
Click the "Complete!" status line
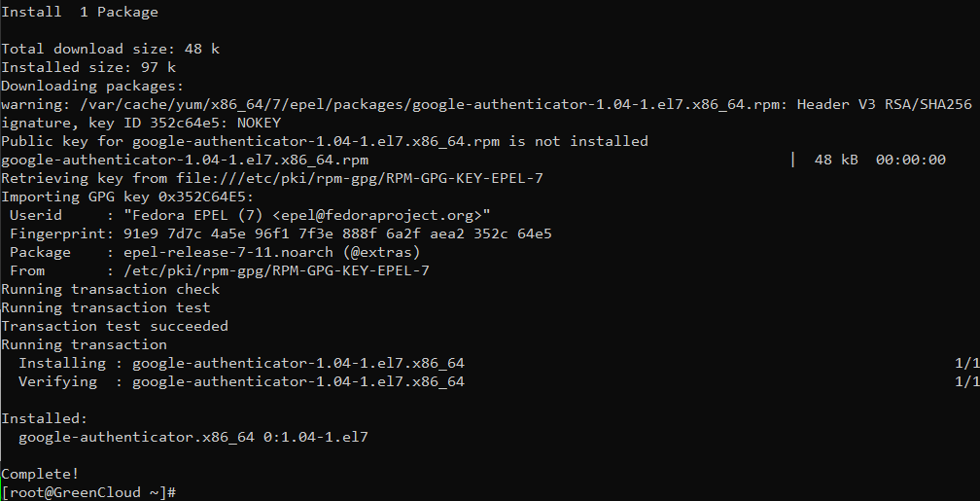pos(41,474)
